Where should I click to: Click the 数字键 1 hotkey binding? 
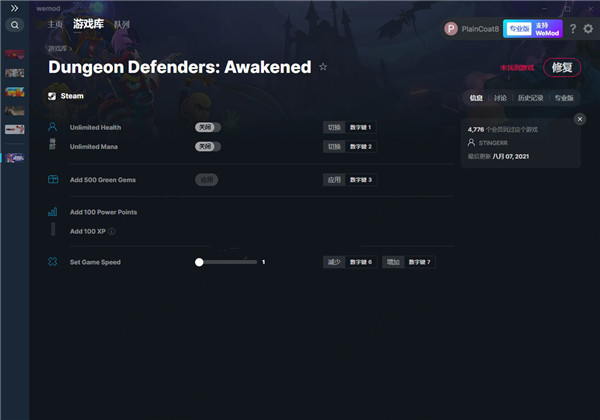point(360,127)
